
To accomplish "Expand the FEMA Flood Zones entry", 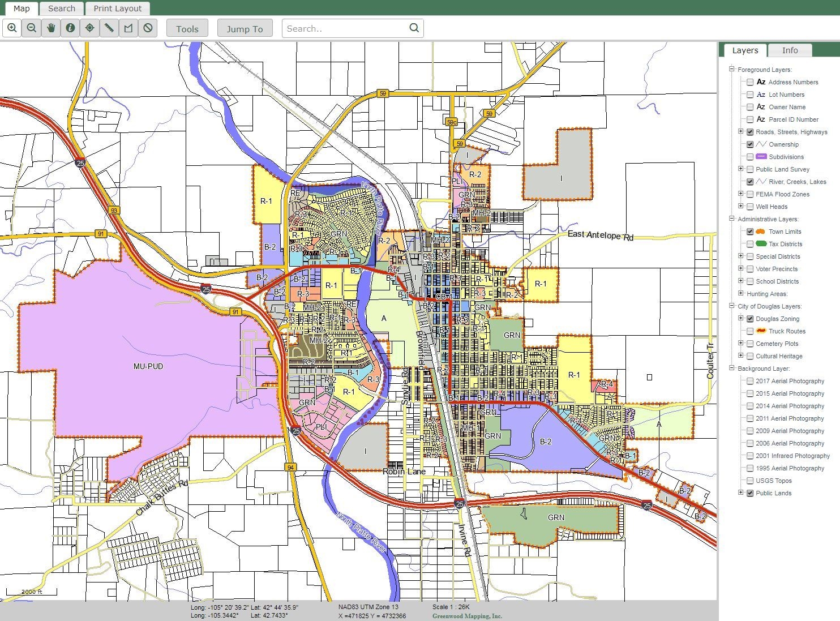I will coord(742,194).
